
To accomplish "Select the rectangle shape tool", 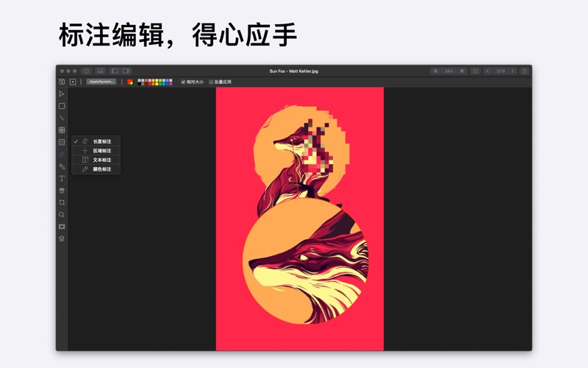I will coord(62,106).
